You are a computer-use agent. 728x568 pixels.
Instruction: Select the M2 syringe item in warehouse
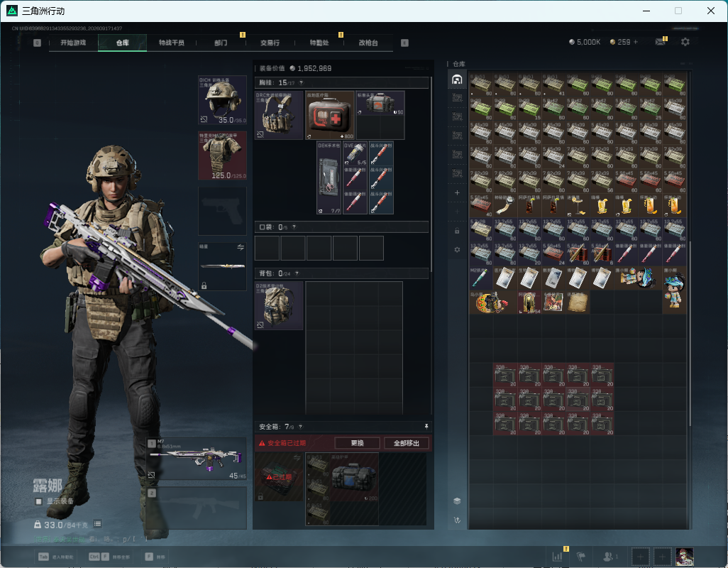coord(481,278)
